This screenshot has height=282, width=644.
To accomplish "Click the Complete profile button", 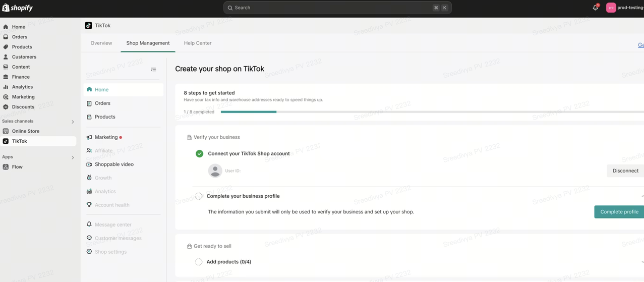I will (x=619, y=212).
